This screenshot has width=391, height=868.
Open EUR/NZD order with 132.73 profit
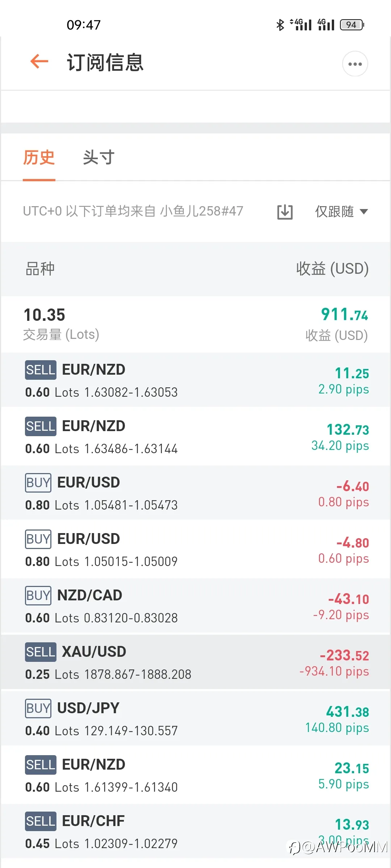[195, 437]
